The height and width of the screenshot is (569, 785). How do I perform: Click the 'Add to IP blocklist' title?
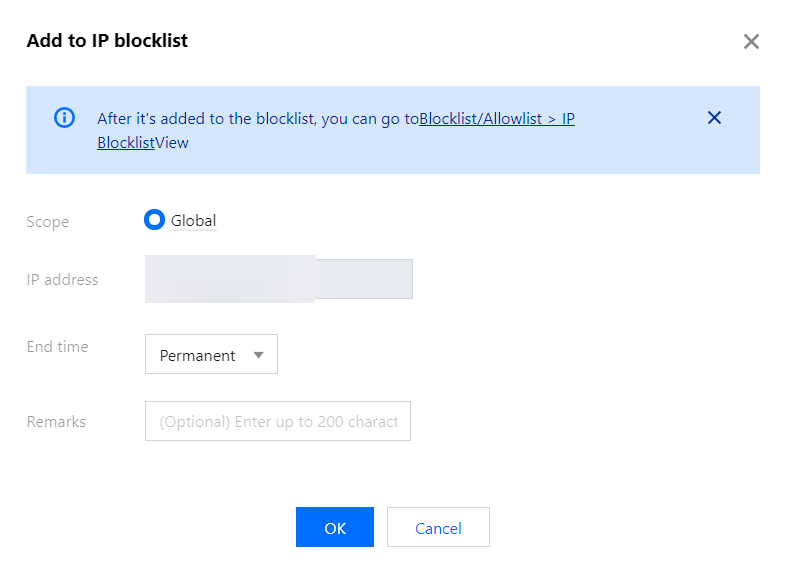point(107,41)
